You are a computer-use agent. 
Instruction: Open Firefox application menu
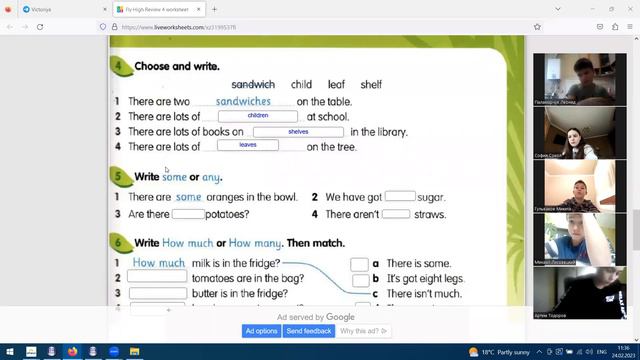click(x=630, y=27)
